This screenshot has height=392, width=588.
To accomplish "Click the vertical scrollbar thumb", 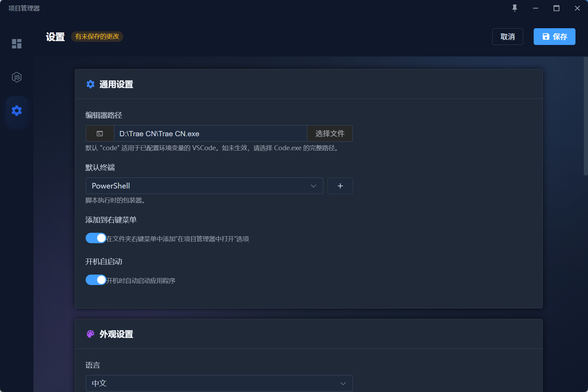I will [x=586, y=116].
